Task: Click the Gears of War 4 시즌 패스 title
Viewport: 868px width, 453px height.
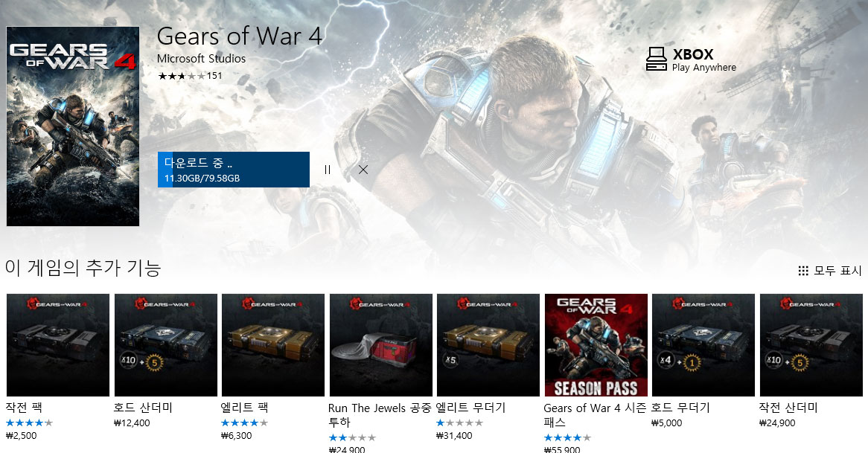Action: (x=595, y=415)
